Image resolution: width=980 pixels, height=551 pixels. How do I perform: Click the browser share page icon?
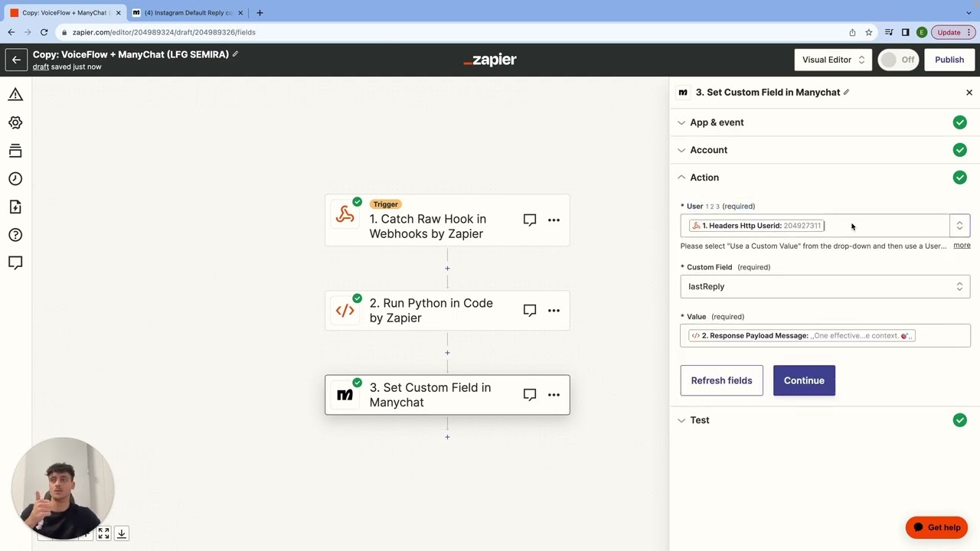click(x=852, y=32)
